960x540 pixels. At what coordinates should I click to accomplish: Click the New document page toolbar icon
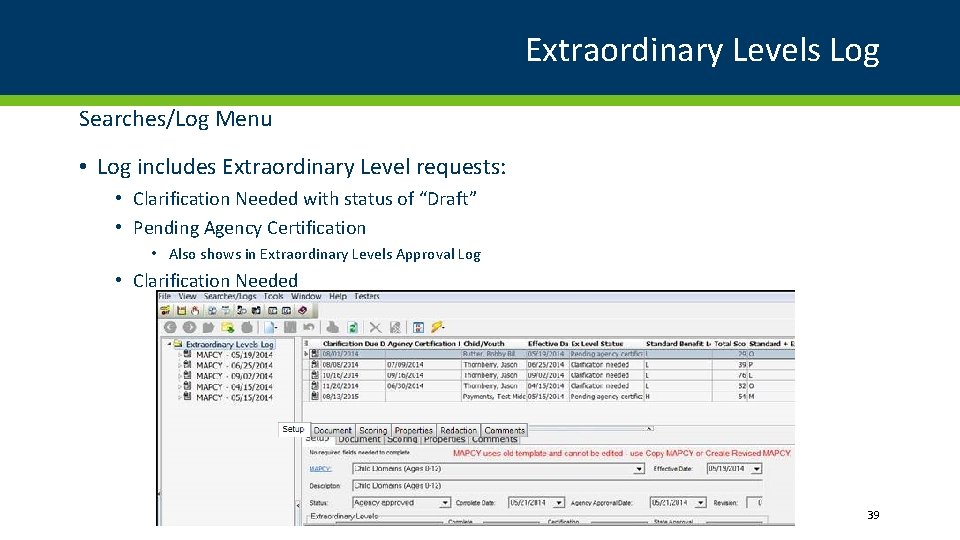point(271,328)
